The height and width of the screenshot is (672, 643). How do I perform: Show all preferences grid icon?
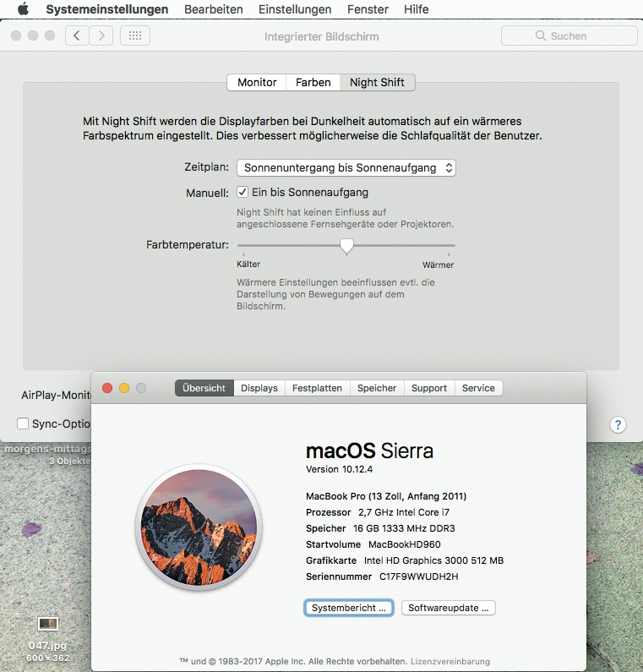[135, 36]
